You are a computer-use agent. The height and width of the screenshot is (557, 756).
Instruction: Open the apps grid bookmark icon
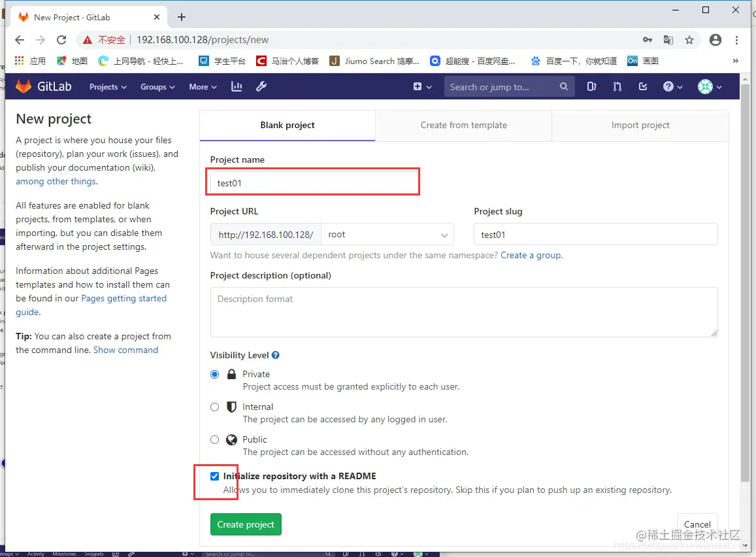(20, 61)
